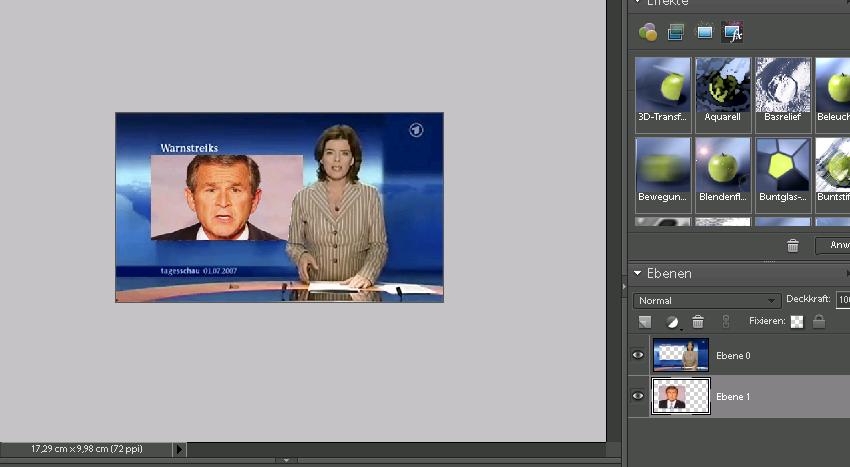850x467 pixels.
Task: Open the adjustment layer half-circle icon
Action: pos(672,322)
